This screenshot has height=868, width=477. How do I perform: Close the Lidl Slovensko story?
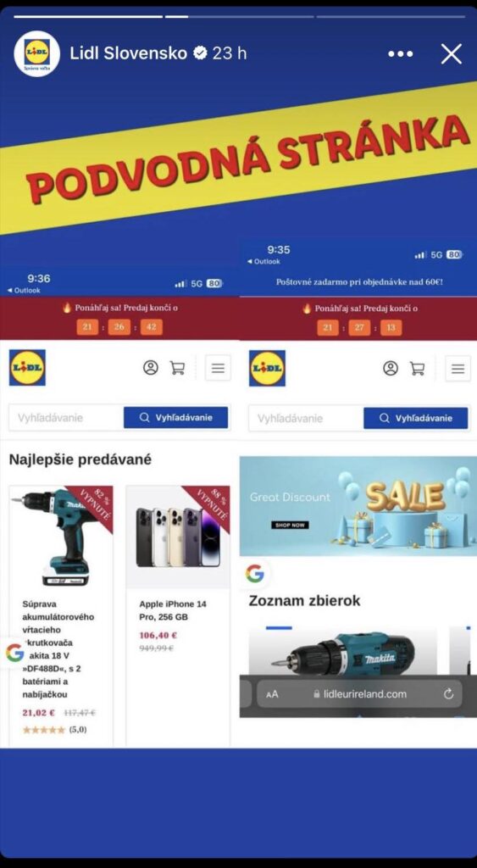(451, 53)
